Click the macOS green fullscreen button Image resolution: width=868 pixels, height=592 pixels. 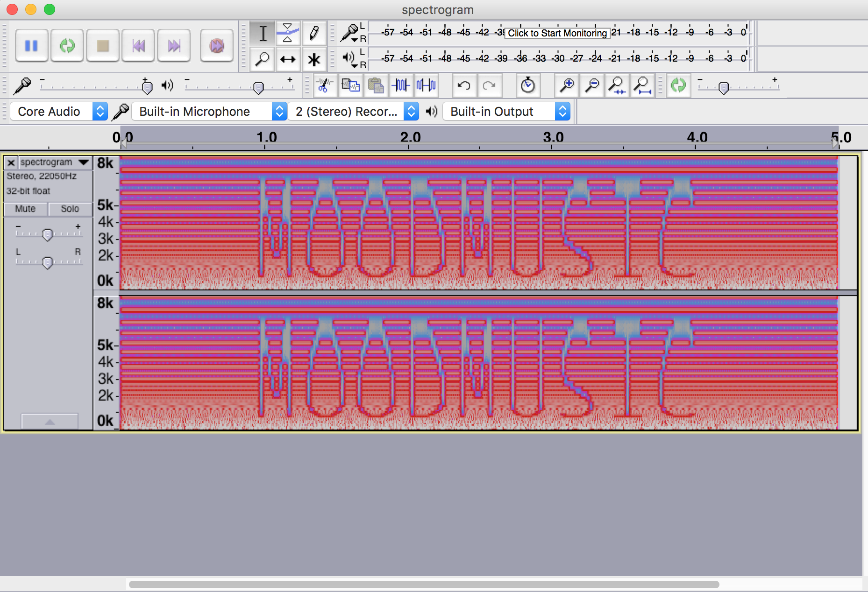(x=50, y=9)
